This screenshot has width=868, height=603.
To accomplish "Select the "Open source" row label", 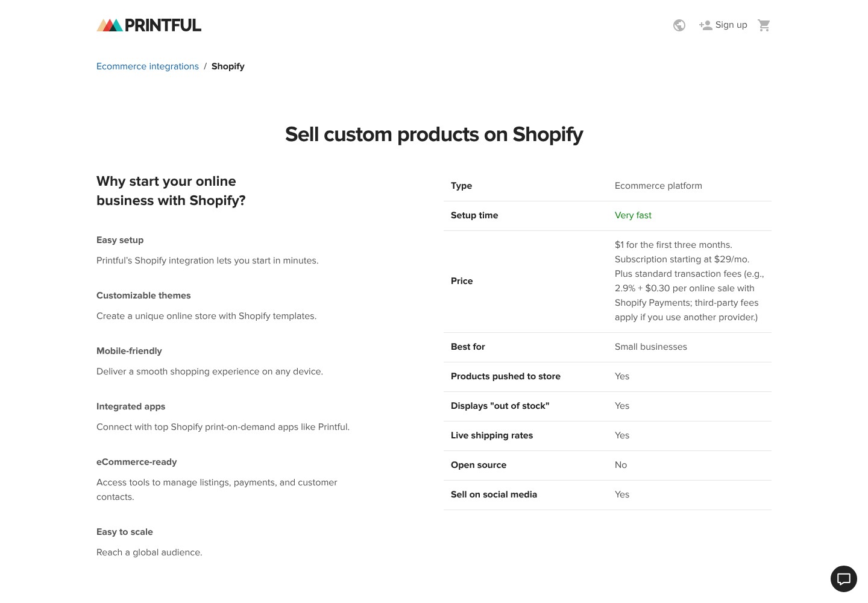I will tap(479, 465).
